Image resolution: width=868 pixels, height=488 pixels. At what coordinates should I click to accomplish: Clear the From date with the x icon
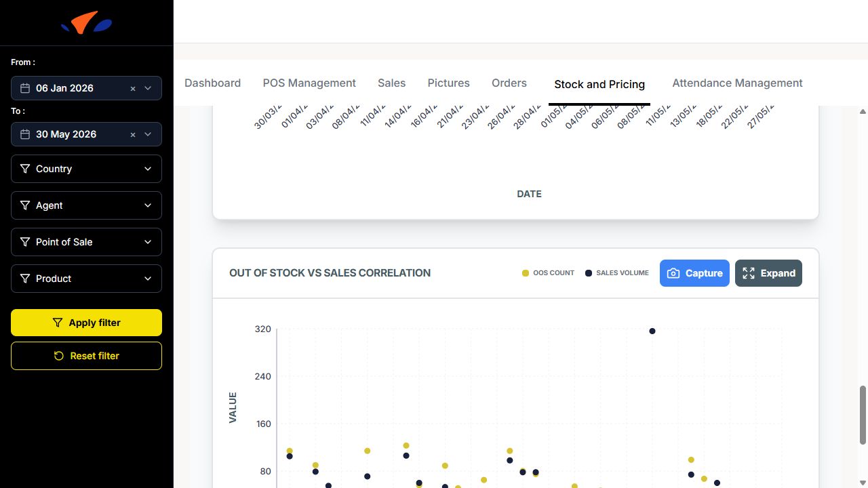click(133, 88)
